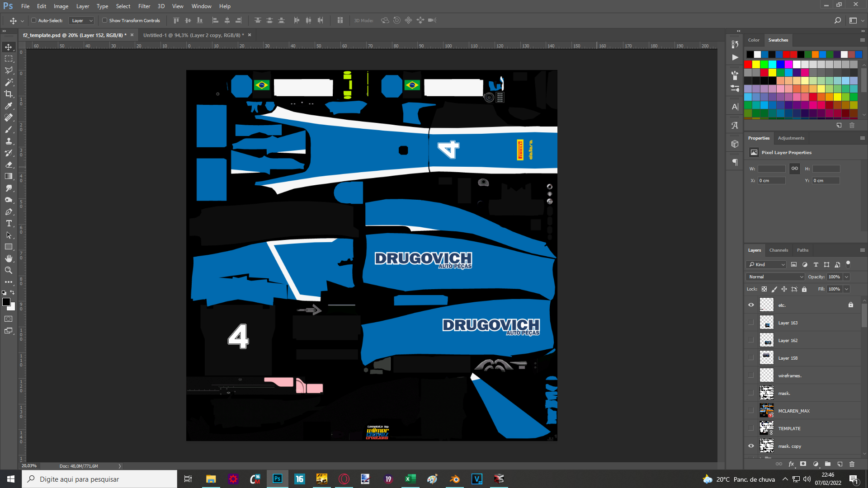
Task: Open the Image menu
Action: pos(61,6)
